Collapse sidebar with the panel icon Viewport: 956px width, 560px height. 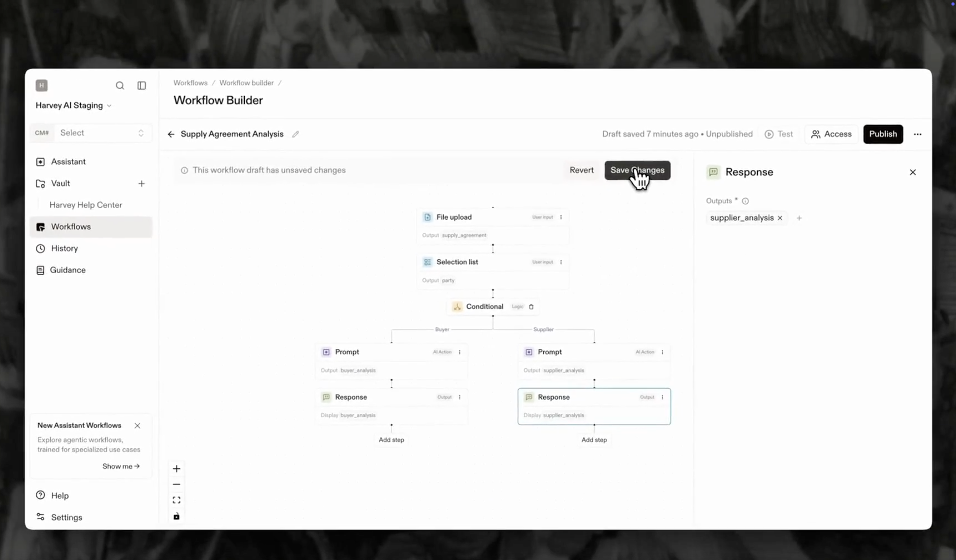point(142,86)
